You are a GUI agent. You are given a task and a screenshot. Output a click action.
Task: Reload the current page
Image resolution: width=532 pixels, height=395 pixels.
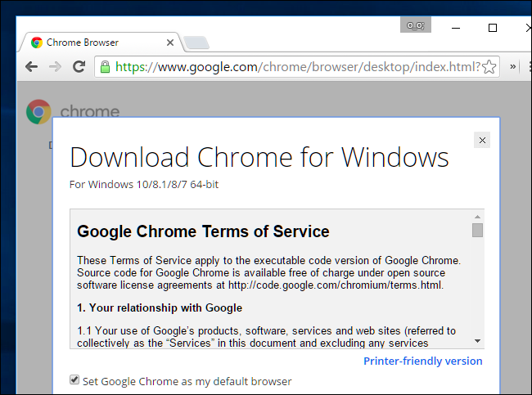coord(79,67)
